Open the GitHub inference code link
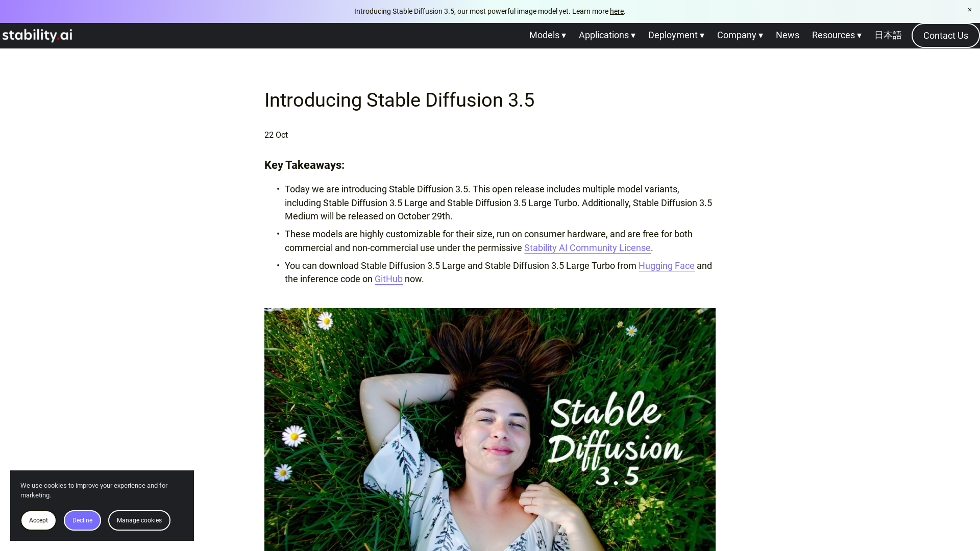The image size is (980, 551). pos(388,279)
